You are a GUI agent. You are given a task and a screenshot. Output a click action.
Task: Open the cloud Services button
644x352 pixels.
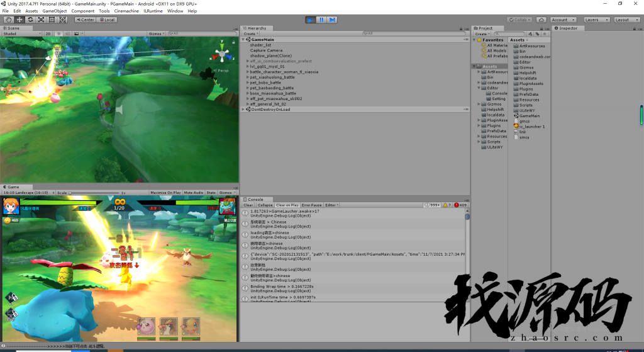541,20
